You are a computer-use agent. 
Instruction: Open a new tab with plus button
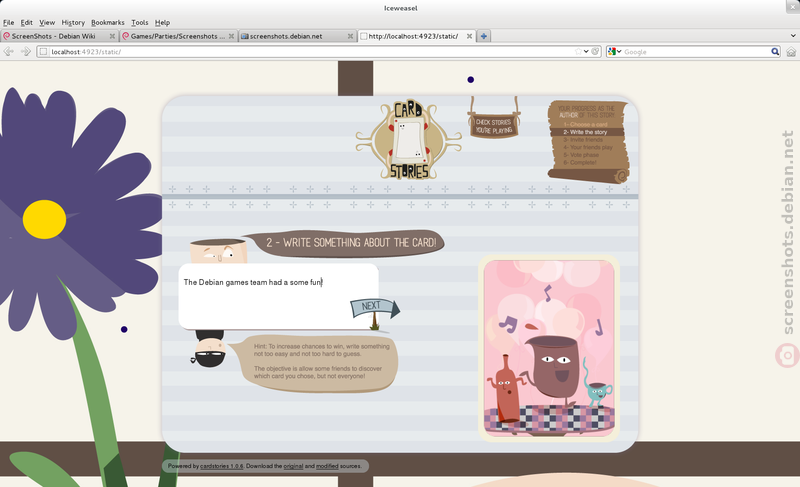coord(484,36)
